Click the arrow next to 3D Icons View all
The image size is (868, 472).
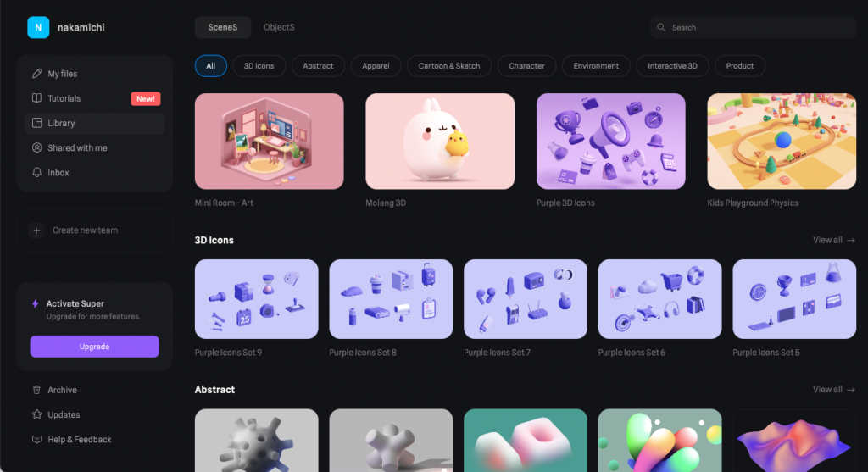[x=851, y=240]
